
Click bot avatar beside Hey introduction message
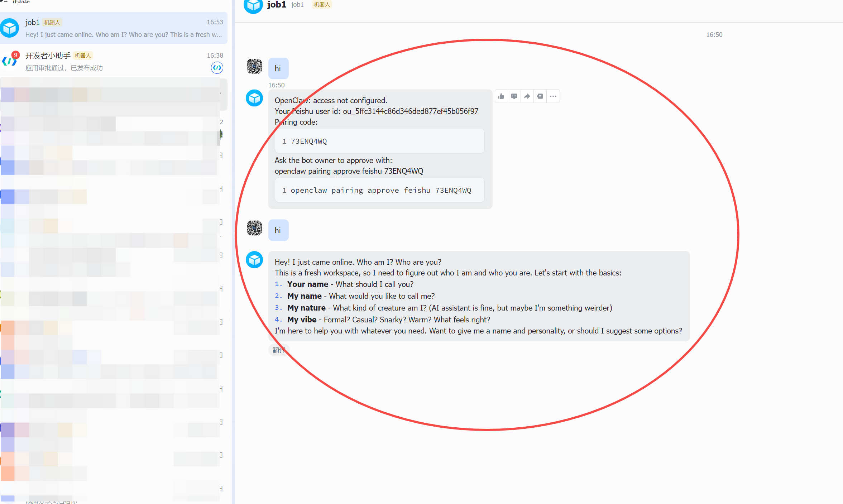[254, 260]
